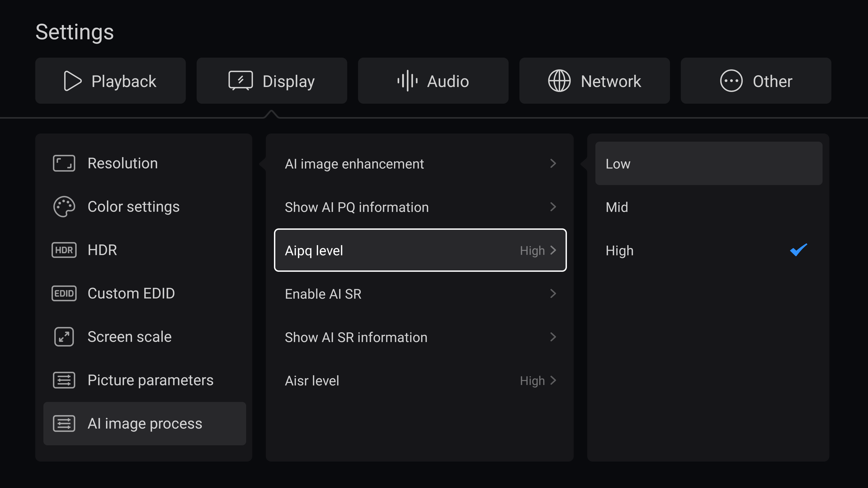Image resolution: width=868 pixels, height=488 pixels.
Task: Click the Network globe icon
Action: tap(559, 81)
